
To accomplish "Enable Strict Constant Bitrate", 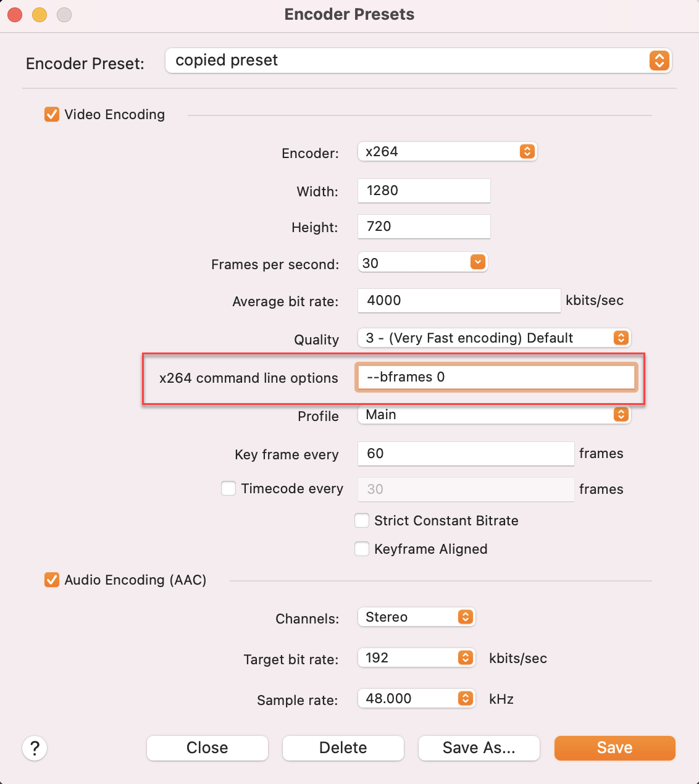I will pos(362,520).
